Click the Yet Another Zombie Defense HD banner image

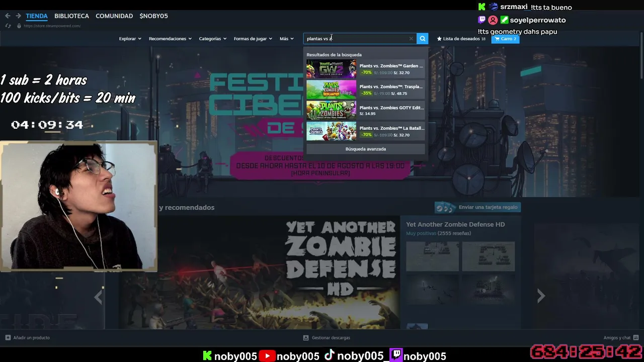click(x=260, y=273)
